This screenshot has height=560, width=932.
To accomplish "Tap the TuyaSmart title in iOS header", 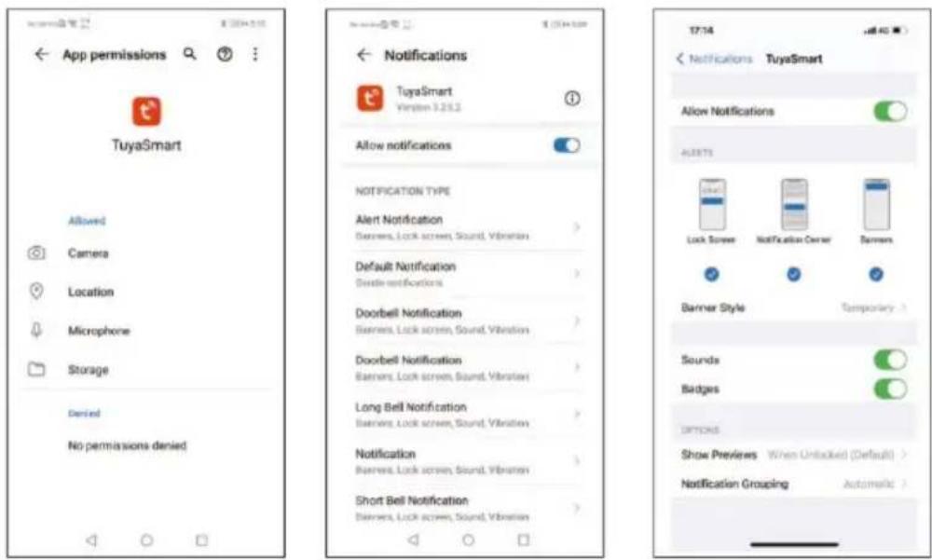I will [793, 59].
